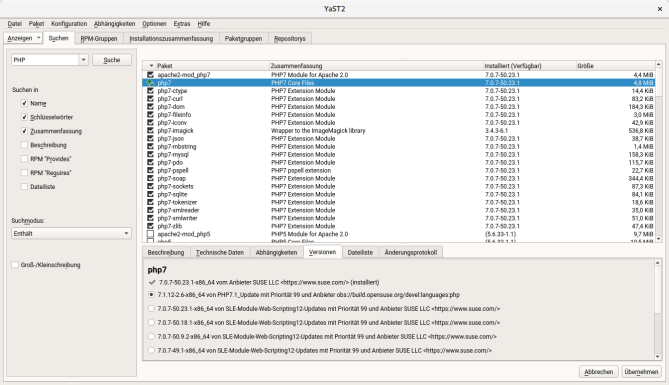The width and height of the screenshot is (669, 385).
Task: Select version 7.0.7-50.9.2 radio button
Action: pyautogui.click(x=151, y=336)
